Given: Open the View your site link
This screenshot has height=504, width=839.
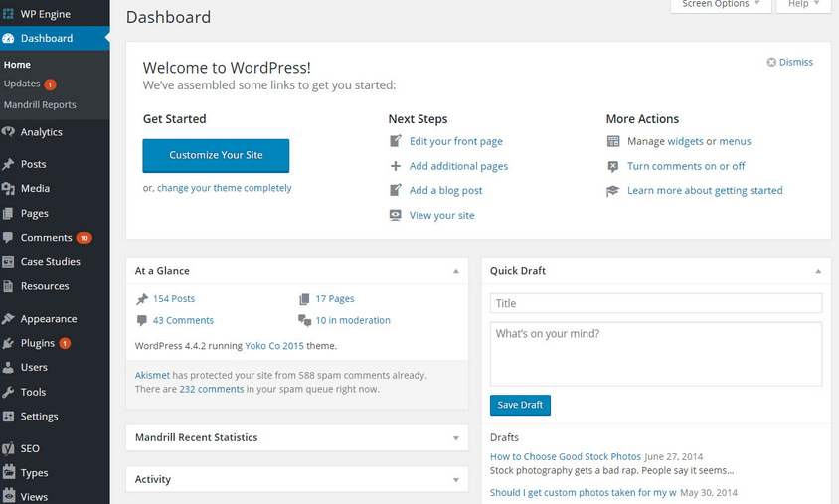Looking at the screenshot, I should point(442,215).
